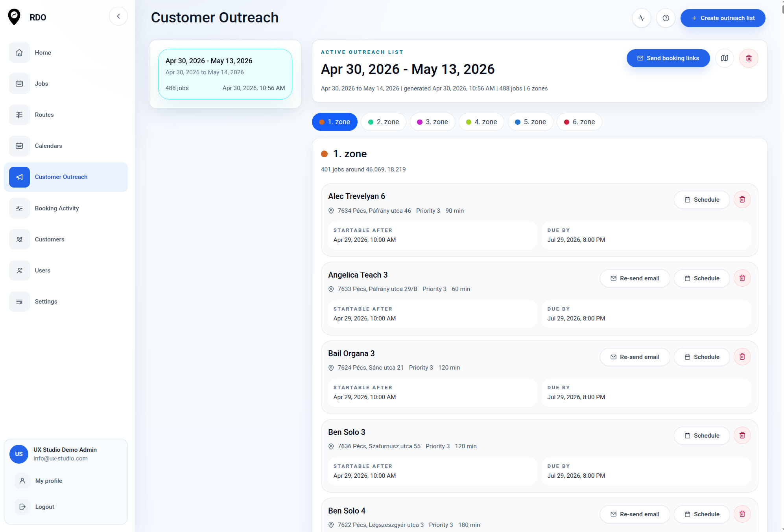784x532 pixels.
Task: Delete the Alec Trevelyan 6 job
Action: point(742,200)
